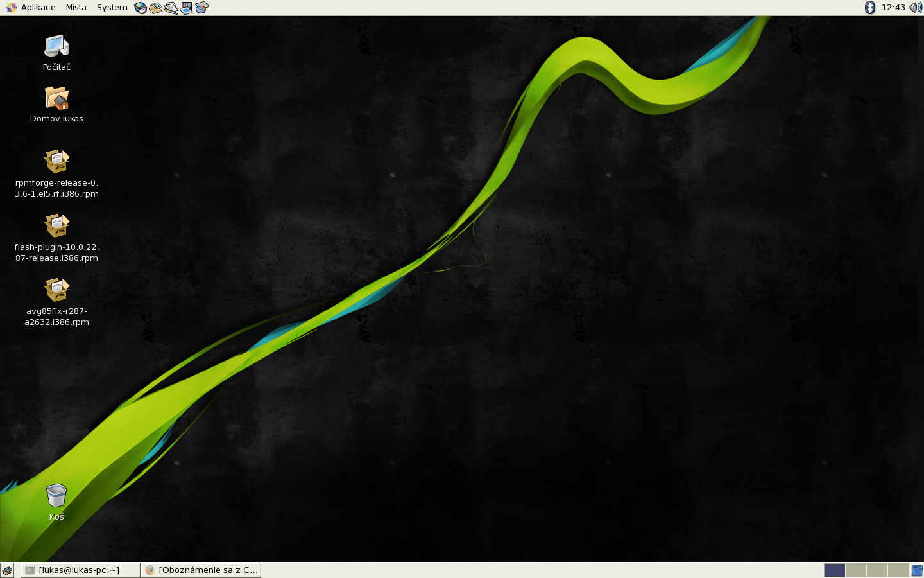Open the Aplikace menu
Viewport: 924px width, 578px height.
point(31,8)
